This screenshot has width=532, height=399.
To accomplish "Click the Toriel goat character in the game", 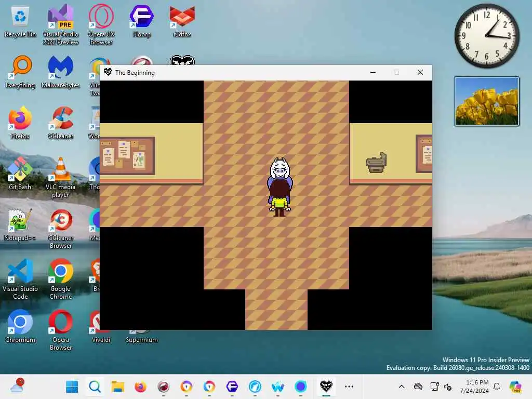I will click(x=280, y=170).
